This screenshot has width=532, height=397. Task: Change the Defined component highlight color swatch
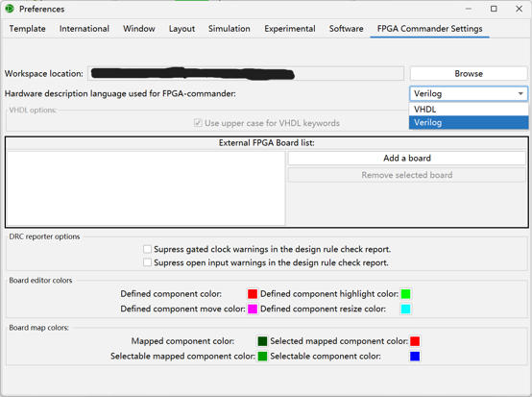tap(405, 294)
